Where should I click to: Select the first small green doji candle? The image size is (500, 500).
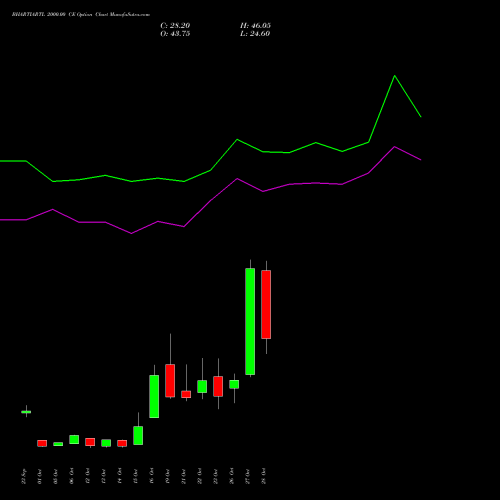[26, 412]
